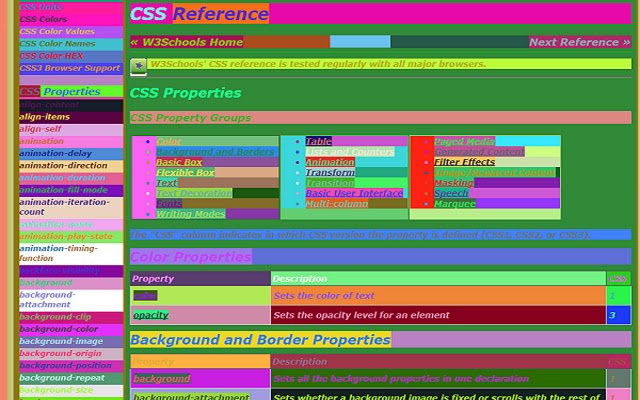640x400 pixels.
Task: Open the Table group link
Action: point(318,141)
